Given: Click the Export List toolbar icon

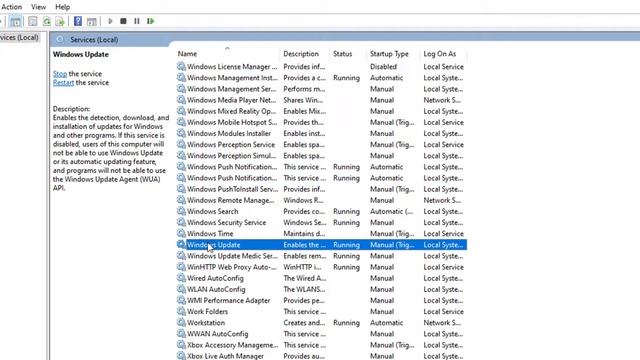Looking at the screenshot, I should coord(60,21).
